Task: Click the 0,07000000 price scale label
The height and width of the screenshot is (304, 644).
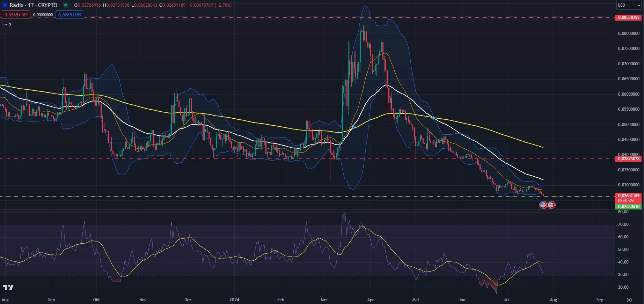Action: (629, 64)
